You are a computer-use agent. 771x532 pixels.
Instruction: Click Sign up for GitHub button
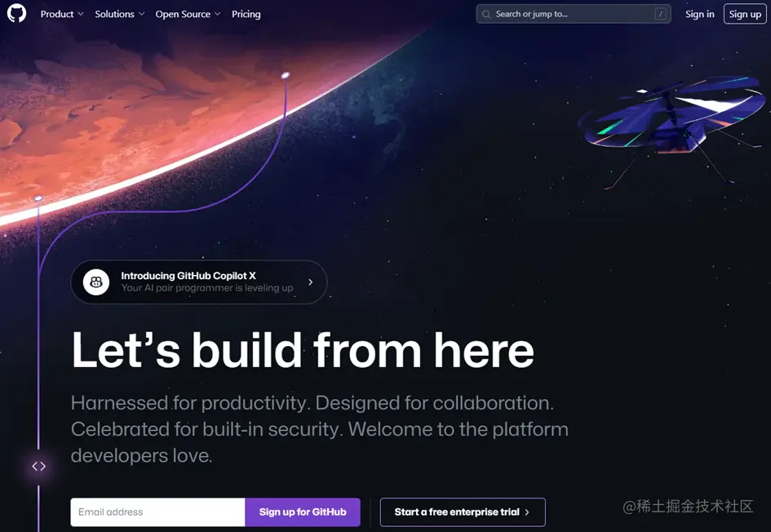coord(303,512)
